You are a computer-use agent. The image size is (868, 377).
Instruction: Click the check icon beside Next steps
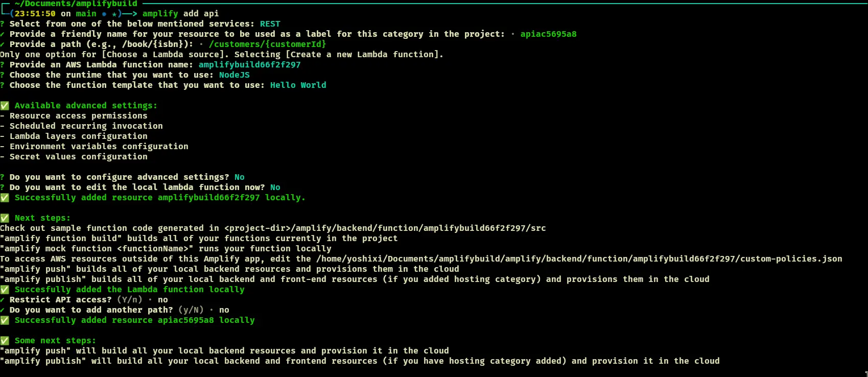click(5, 218)
